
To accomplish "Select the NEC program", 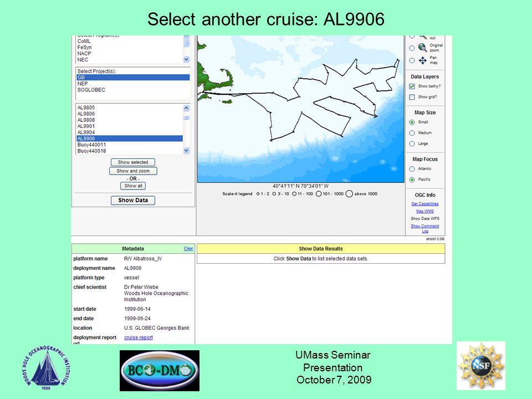I will tap(130, 60).
